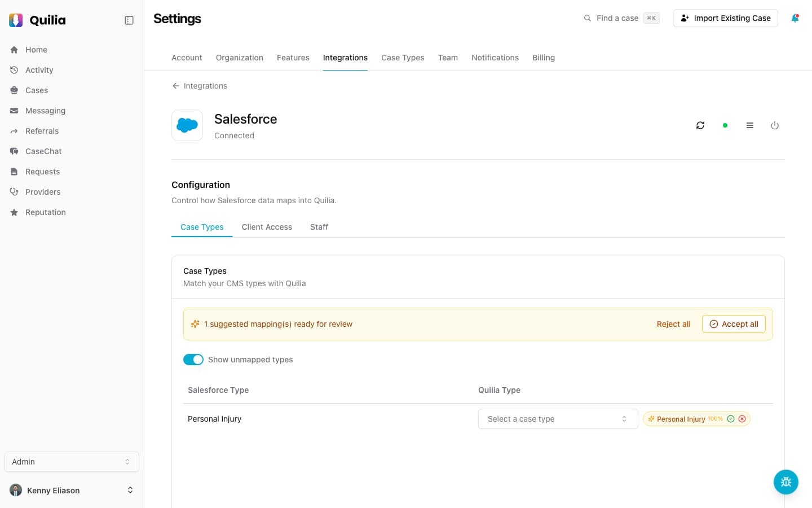Screen dimensions: 812x508
Task: Reject the Personal Injury suggested mapping
Action: coord(742,419)
